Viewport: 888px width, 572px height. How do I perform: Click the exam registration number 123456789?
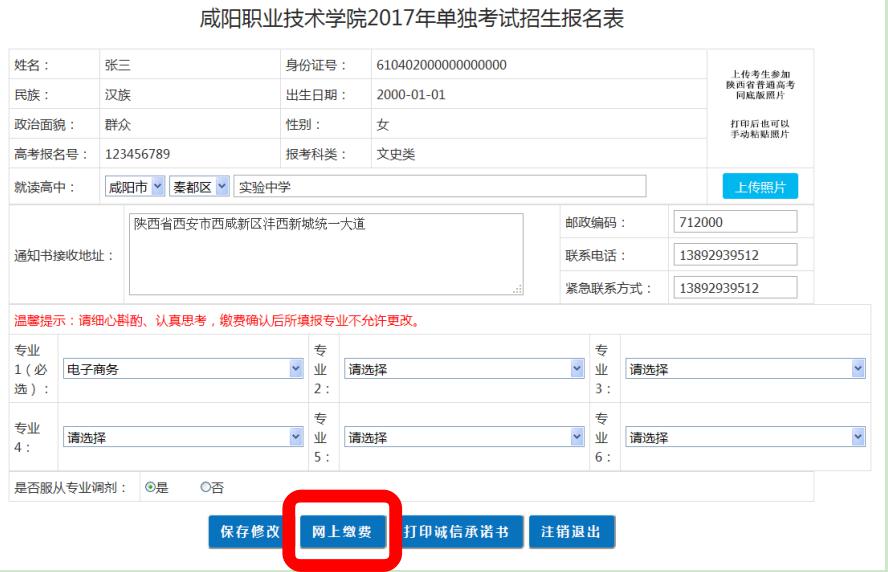point(138,154)
